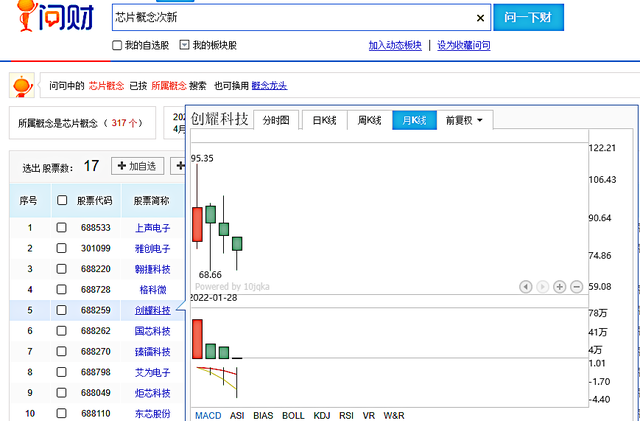
Task: Click stock code 688259
Action: point(96,310)
